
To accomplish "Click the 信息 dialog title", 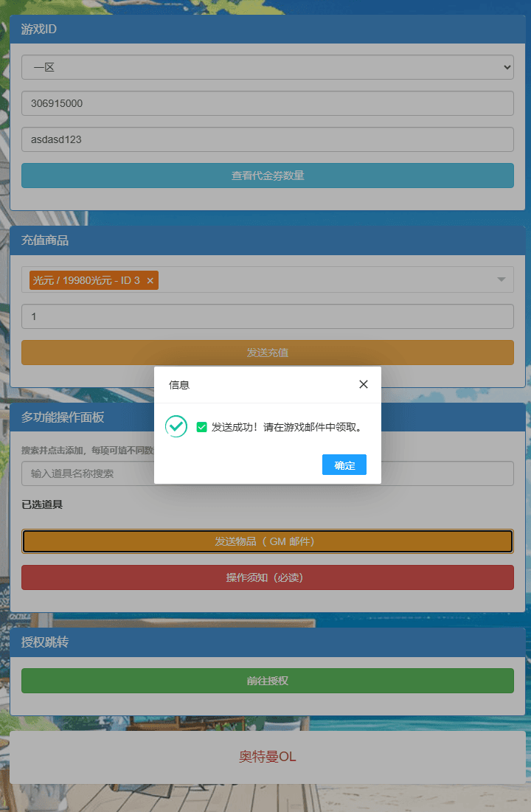I will pyautogui.click(x=179, y=385).
